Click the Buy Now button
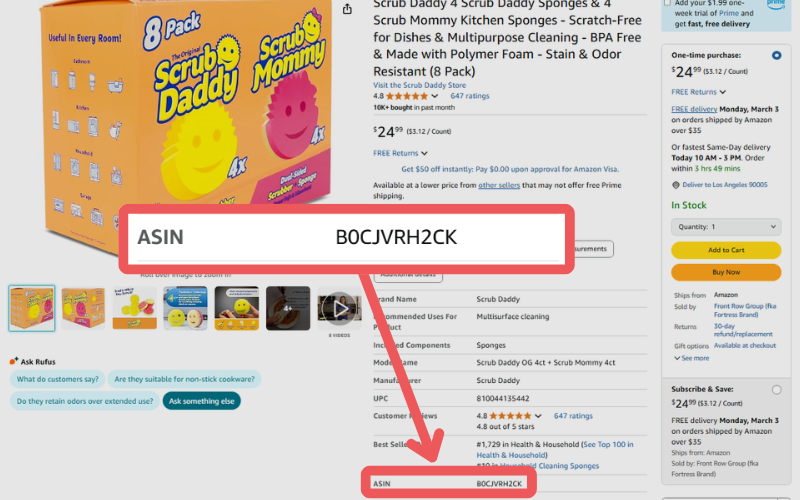800x500 pixels. point(726,272)
